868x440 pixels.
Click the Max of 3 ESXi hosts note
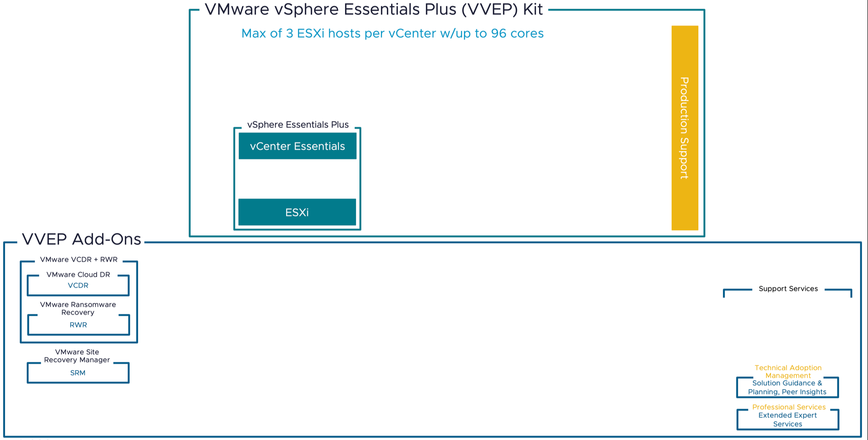tap(392, 33)
